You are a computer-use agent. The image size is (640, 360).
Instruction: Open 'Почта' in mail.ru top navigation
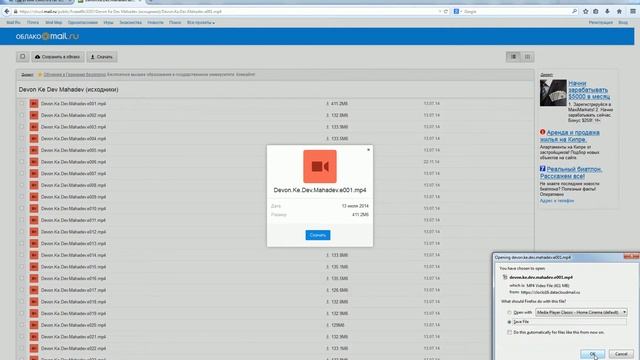(x=33, y=23)
